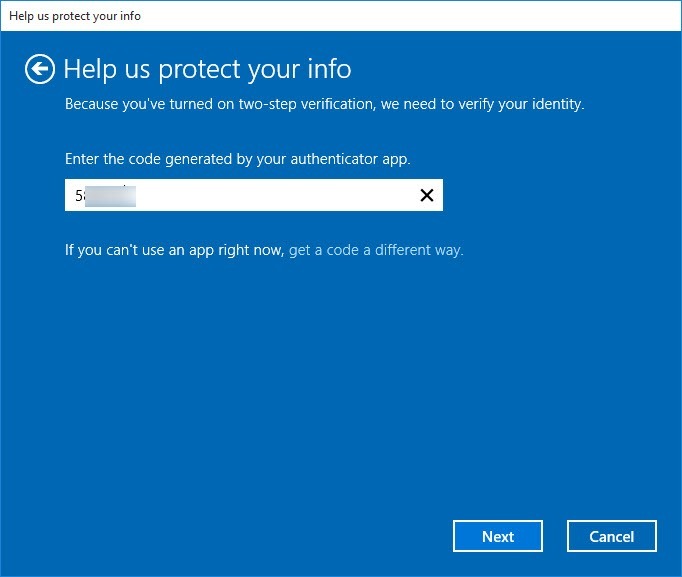Confirm the code with the Next button

point(498,536)
